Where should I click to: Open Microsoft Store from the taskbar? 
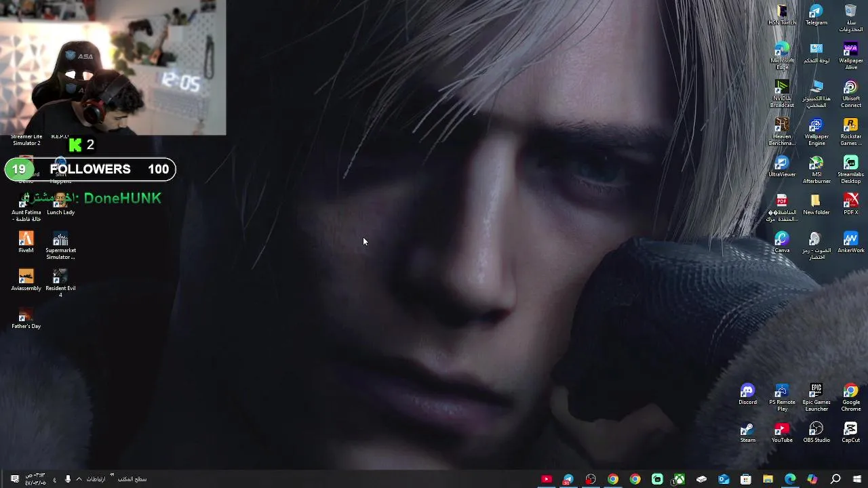746,479
